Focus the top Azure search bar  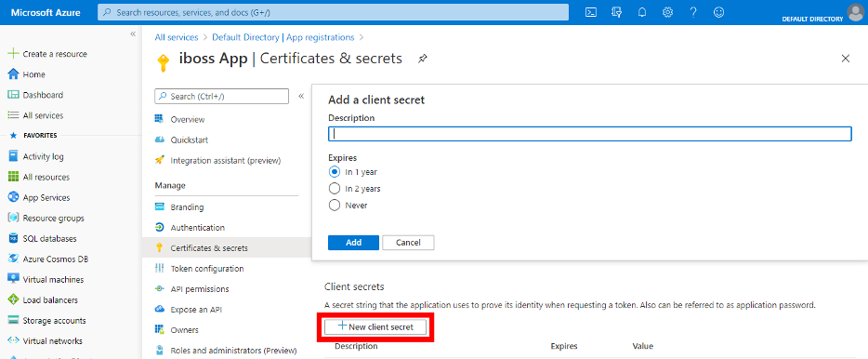(333, 12)
